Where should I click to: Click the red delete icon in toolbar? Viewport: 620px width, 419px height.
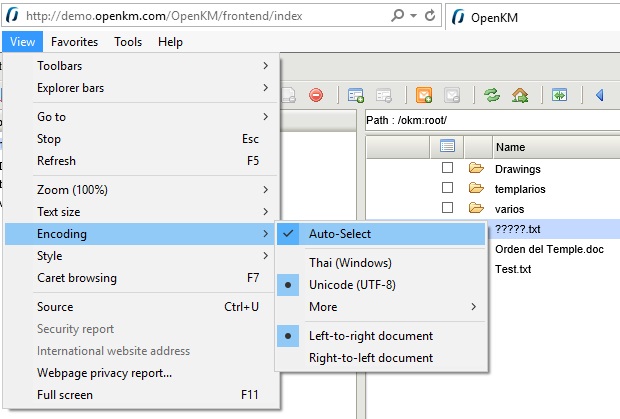[316, 95]
